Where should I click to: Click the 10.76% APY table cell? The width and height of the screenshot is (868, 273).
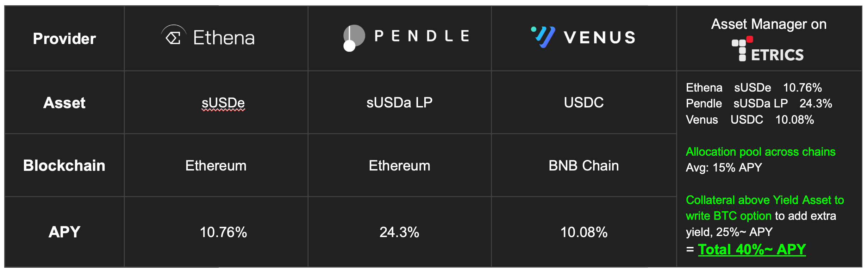[223, 232]
